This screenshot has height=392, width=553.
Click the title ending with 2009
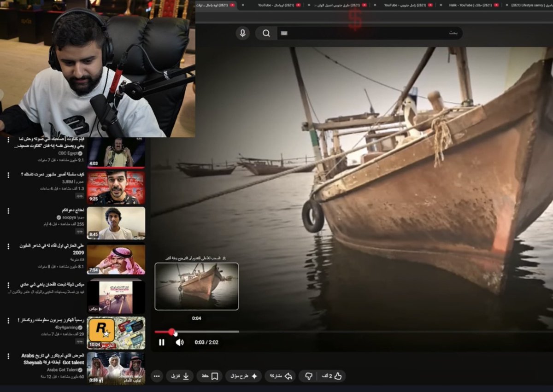tap(52, 249)
